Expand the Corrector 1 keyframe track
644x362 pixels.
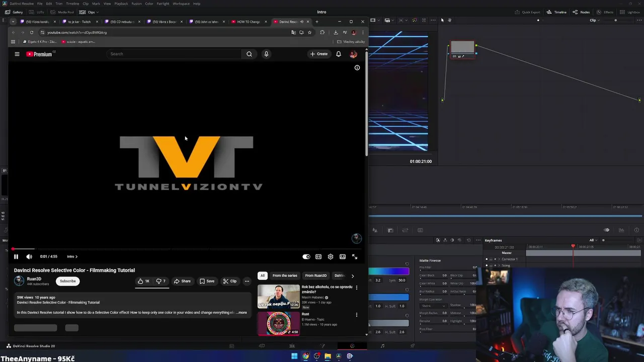(499, 259)
